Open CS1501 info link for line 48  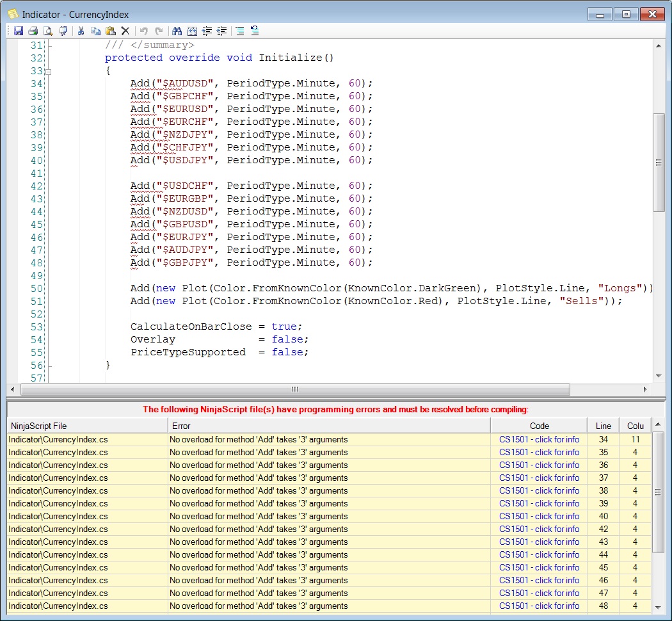pyautogui.click(x=539, y=606)
